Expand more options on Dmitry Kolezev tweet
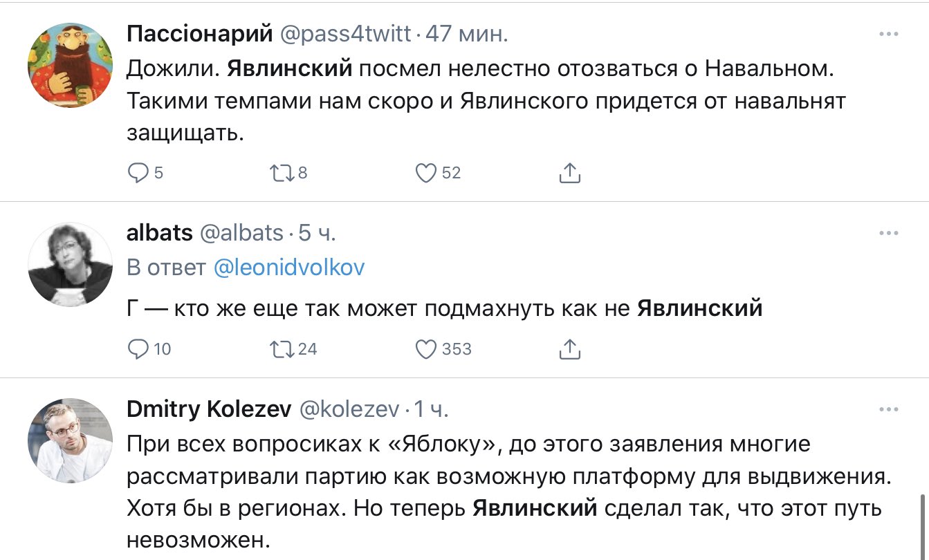 [888, 410]
